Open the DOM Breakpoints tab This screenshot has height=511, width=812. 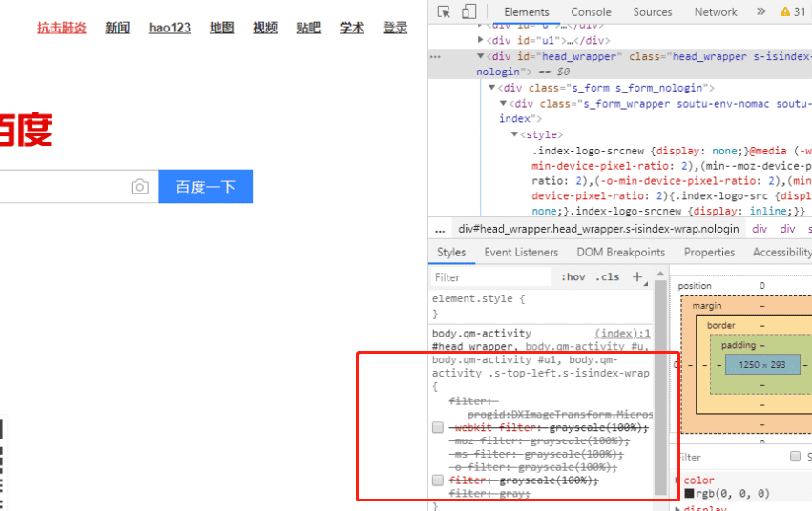click(621, 252)
